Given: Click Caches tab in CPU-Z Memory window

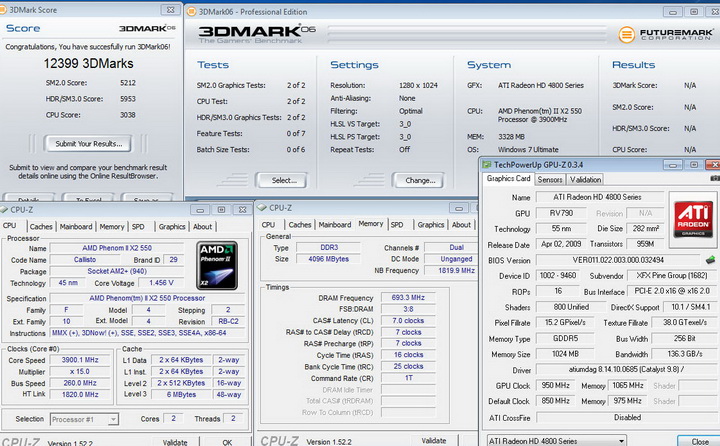Looking at the screenshot, I should point(300,225).
